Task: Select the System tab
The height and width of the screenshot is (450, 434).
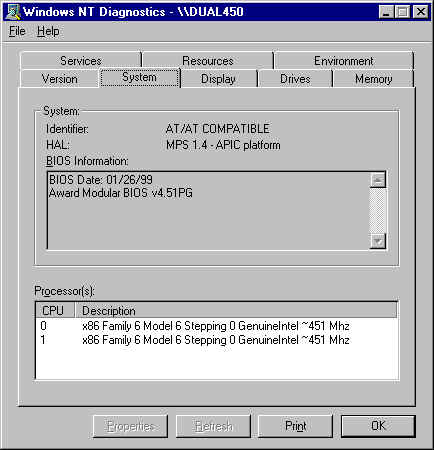Action: [139, 77]
